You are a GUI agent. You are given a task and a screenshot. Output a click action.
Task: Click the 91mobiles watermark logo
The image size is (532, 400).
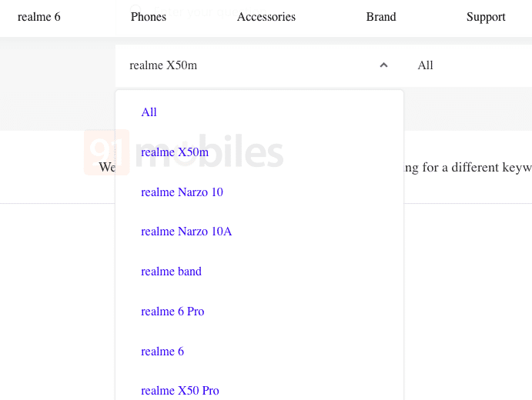point(183,152)
